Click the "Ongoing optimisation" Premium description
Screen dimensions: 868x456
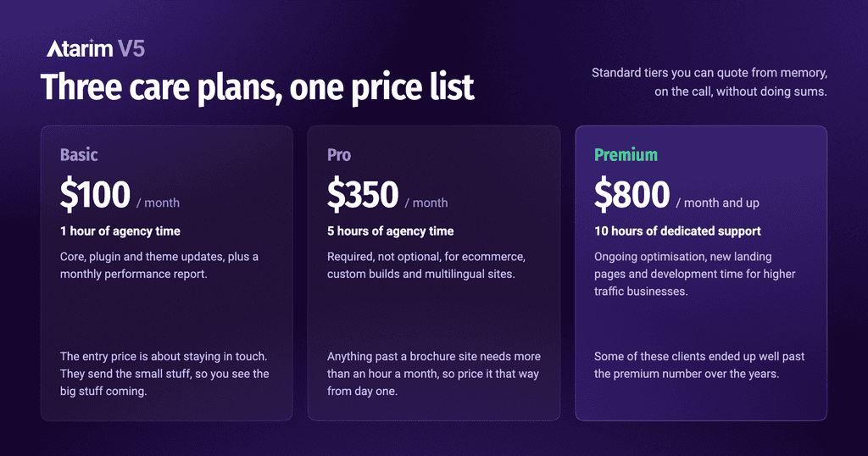pyautogui.click(x=695, y=274)
